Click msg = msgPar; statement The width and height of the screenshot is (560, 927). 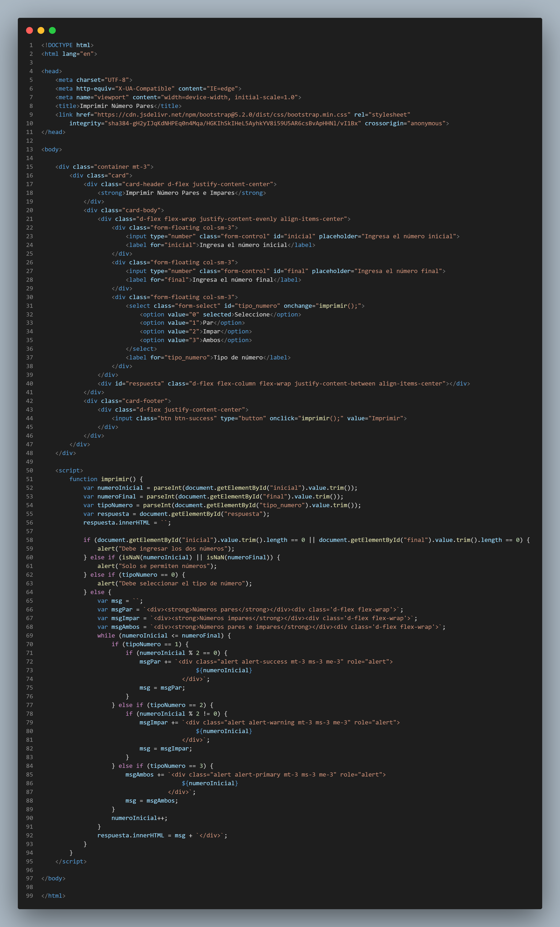[162, 688]
